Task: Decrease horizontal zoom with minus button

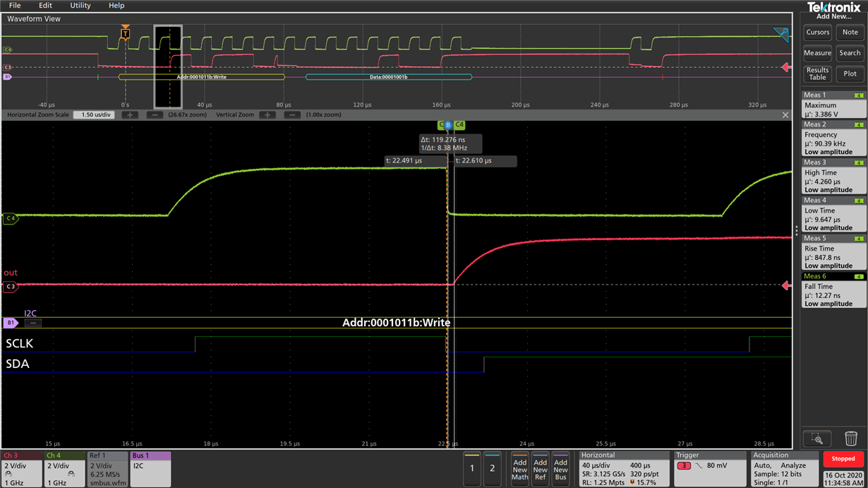Action: [154, 114]
